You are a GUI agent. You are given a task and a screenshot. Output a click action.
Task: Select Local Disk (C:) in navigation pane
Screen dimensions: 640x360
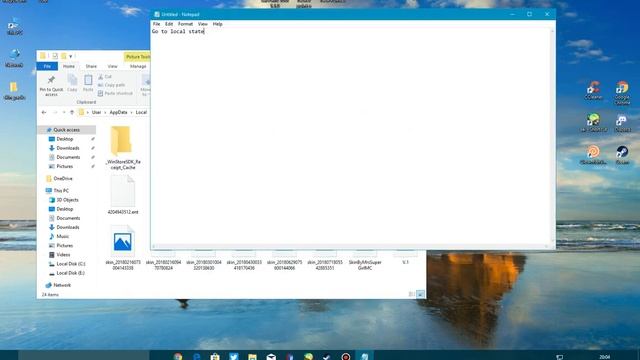click(x=71, y=264)
